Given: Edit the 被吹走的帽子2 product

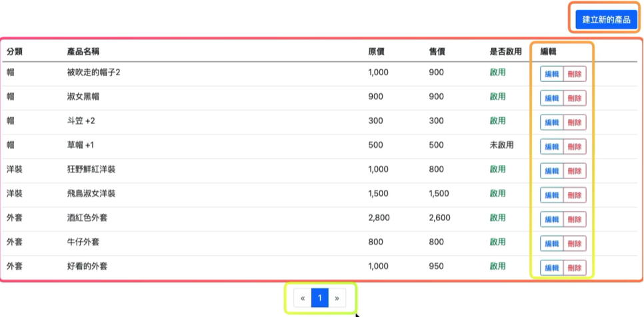Looking at the screenshot, I should 551,74.
